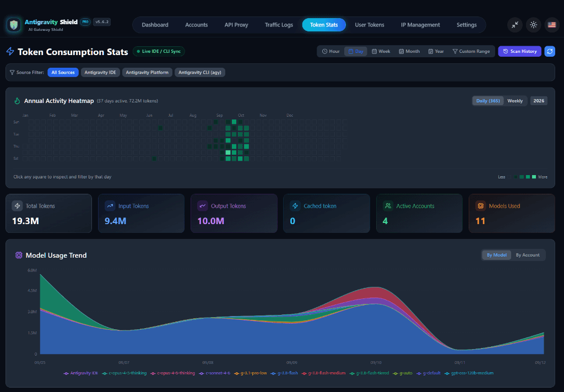Click lightning bolt icon beside Token Consumption Stats
This screenshot has width=564, height=392.
click(x=10, y=51)
